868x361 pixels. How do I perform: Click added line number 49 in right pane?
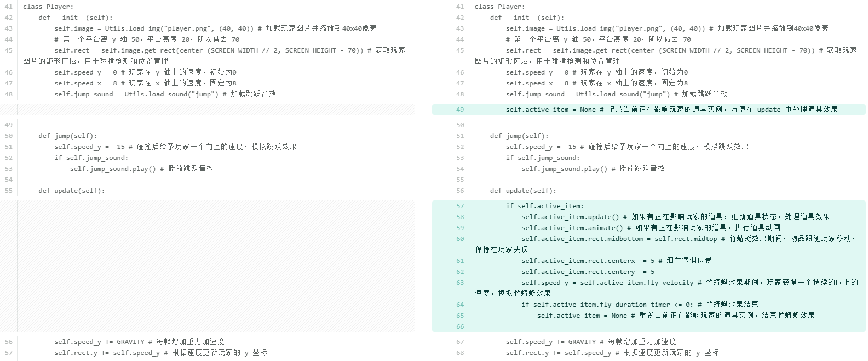tap(459, 110)
